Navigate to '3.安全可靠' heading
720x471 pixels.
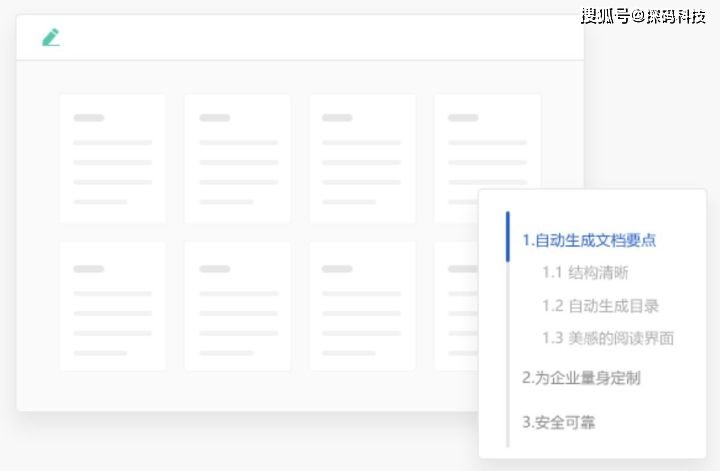coord(559,422)
